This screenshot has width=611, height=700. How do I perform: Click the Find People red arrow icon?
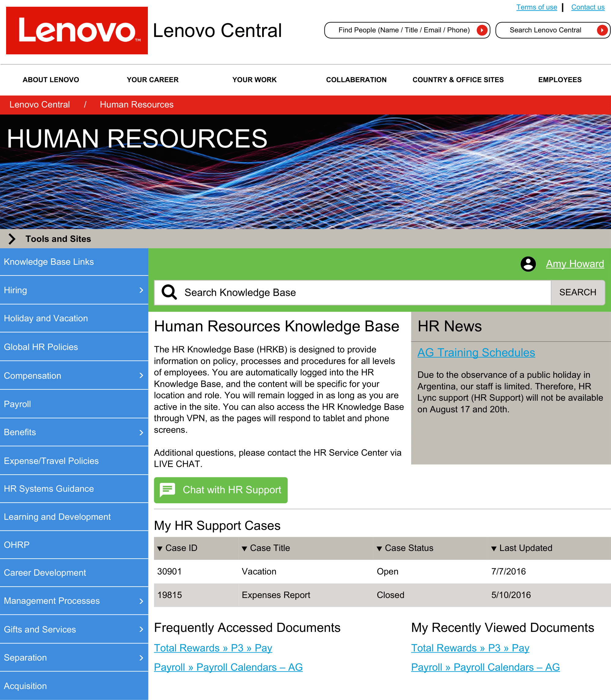482,30
